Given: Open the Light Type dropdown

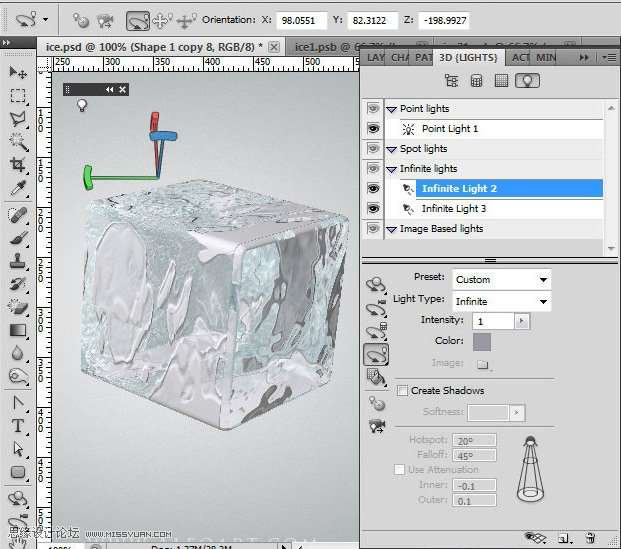Looking at the screenshot, I should 501,301.
